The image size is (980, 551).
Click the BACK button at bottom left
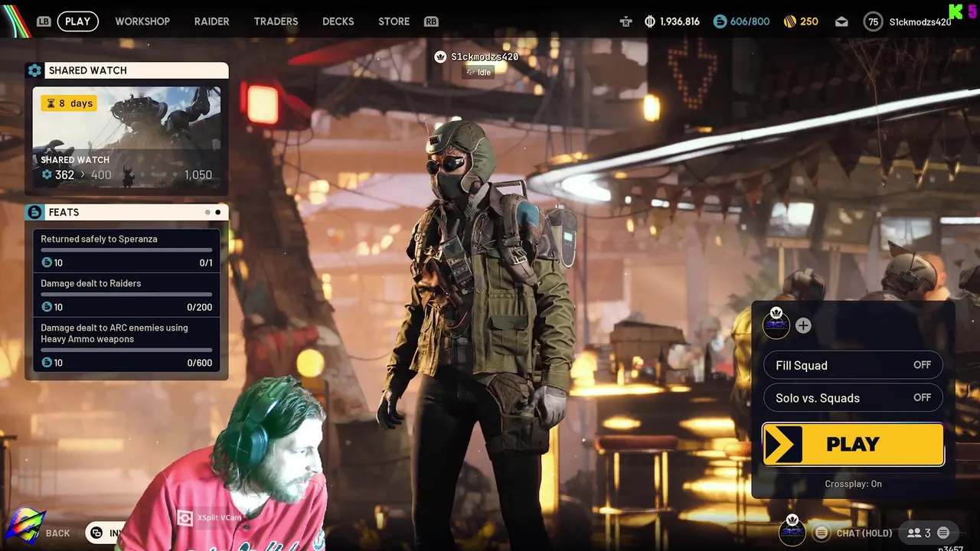[57, 533]
